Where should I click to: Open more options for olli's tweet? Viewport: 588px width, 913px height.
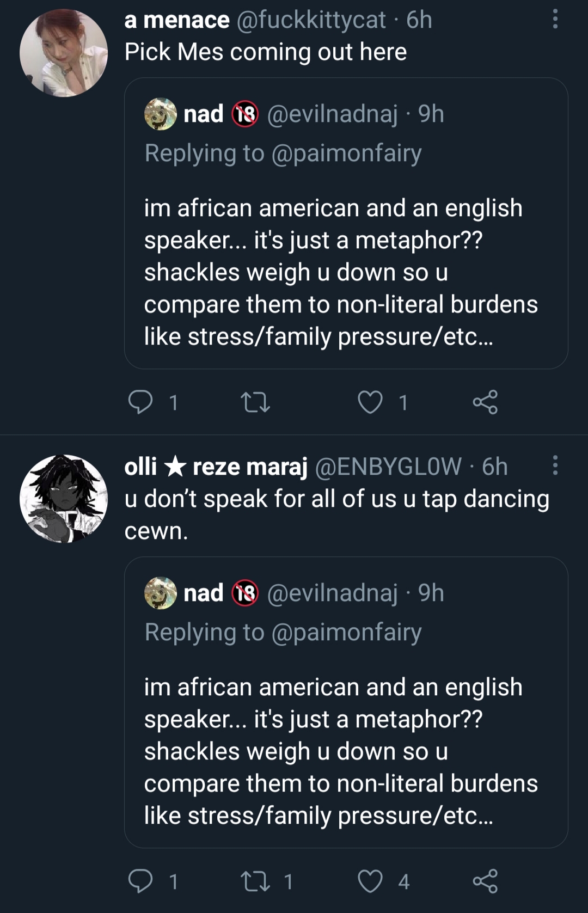point(555,466)
